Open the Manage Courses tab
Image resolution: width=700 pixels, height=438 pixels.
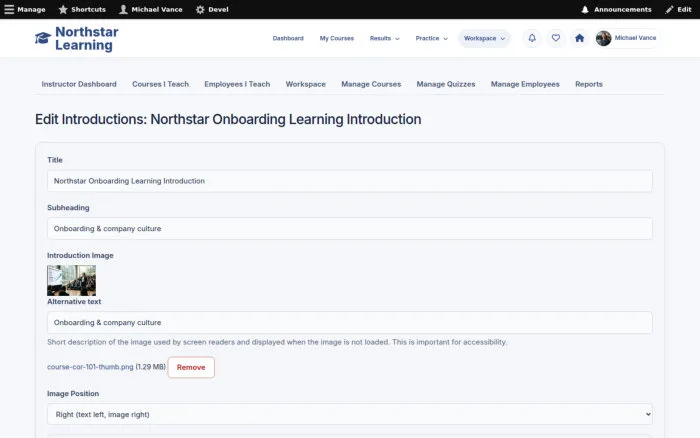[371, 84]
